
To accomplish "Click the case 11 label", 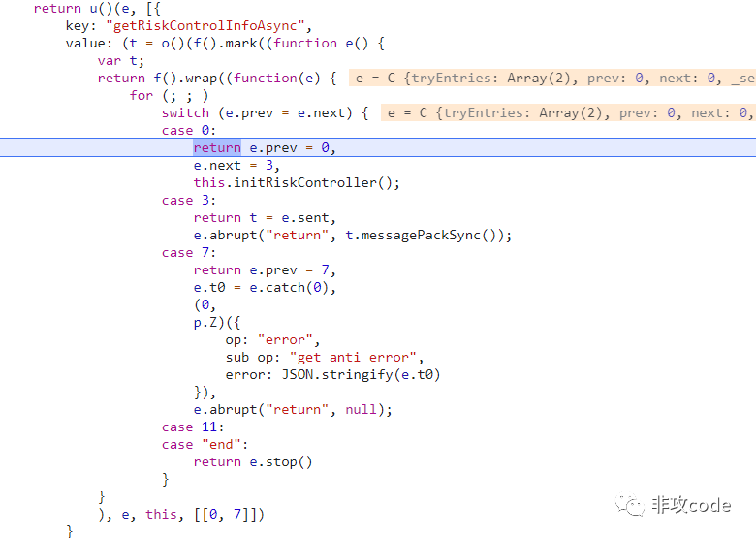I will point(192,427).
